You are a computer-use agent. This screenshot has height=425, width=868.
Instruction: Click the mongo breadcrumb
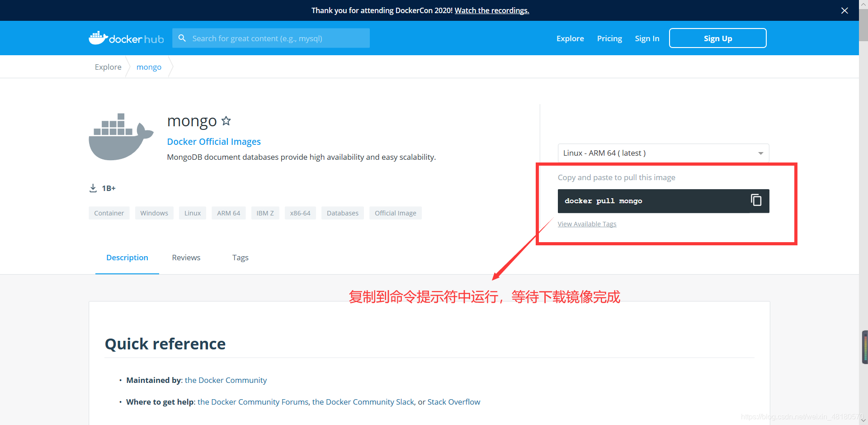coord(149,67)
